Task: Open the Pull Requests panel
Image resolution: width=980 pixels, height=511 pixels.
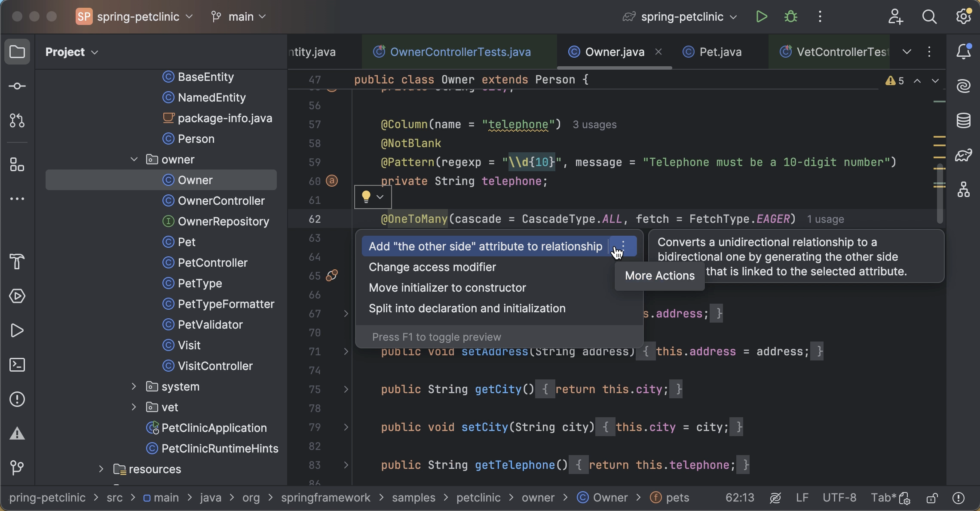Action: click(17, 120)
